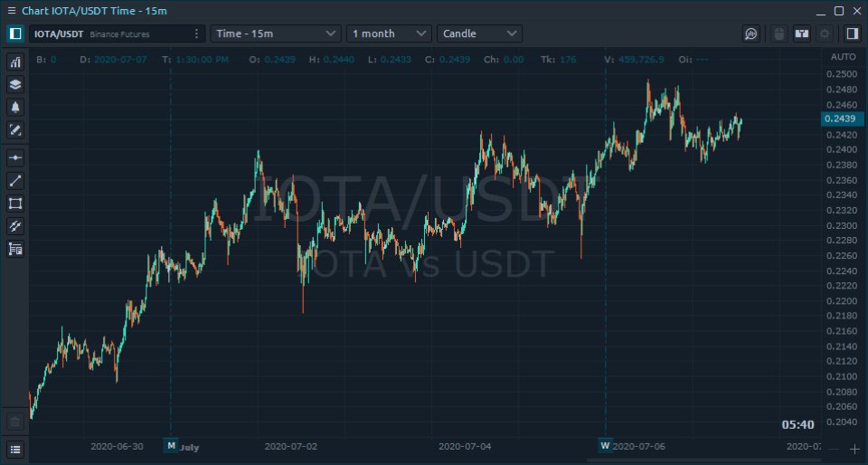Toggle AUTO price scale mode
This screenshot has height=465, width=868.
(843, 57)
